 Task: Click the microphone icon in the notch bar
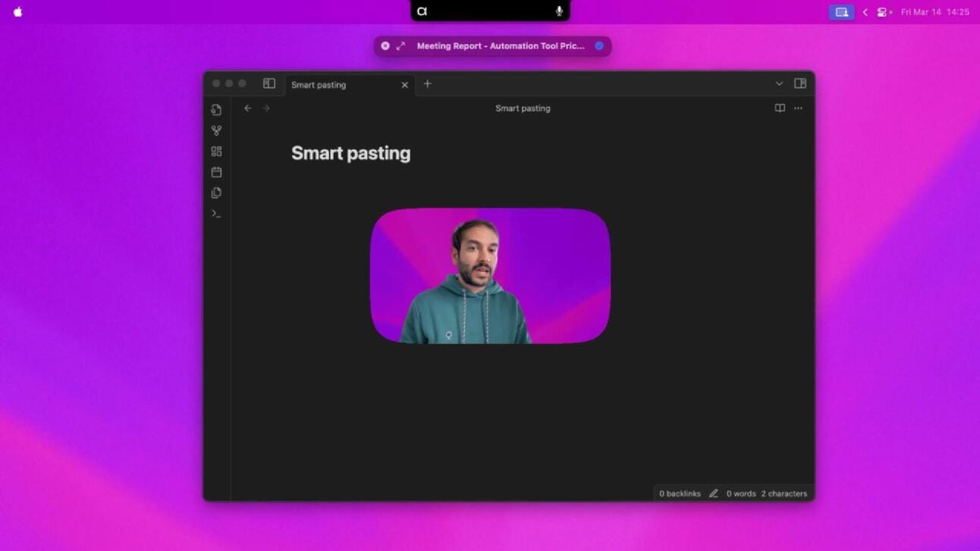[x=559, y=11]
